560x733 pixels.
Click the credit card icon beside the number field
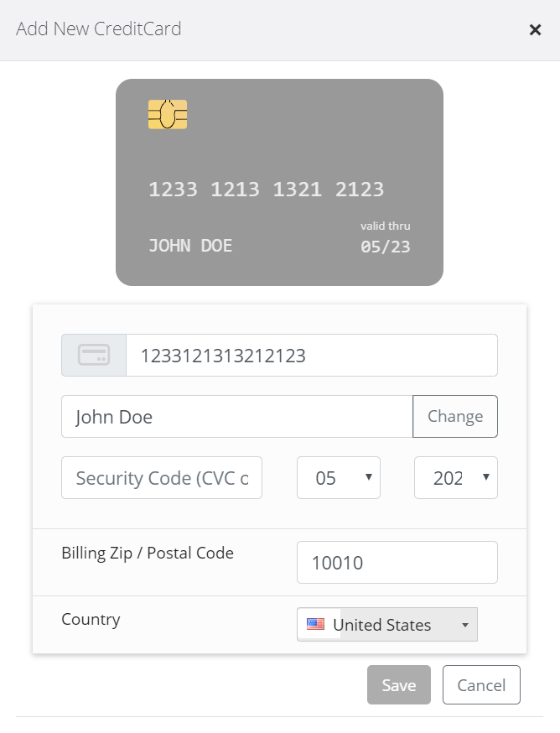(94, 356)
